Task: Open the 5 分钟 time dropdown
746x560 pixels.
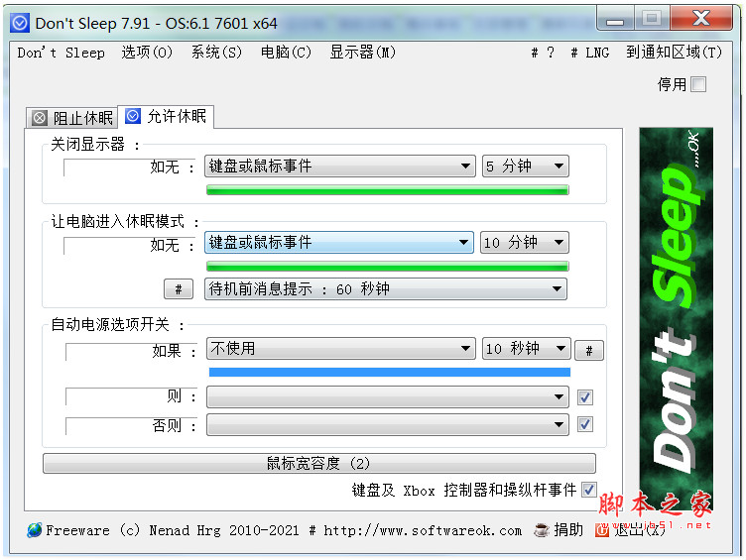Action: pos(525,166)
